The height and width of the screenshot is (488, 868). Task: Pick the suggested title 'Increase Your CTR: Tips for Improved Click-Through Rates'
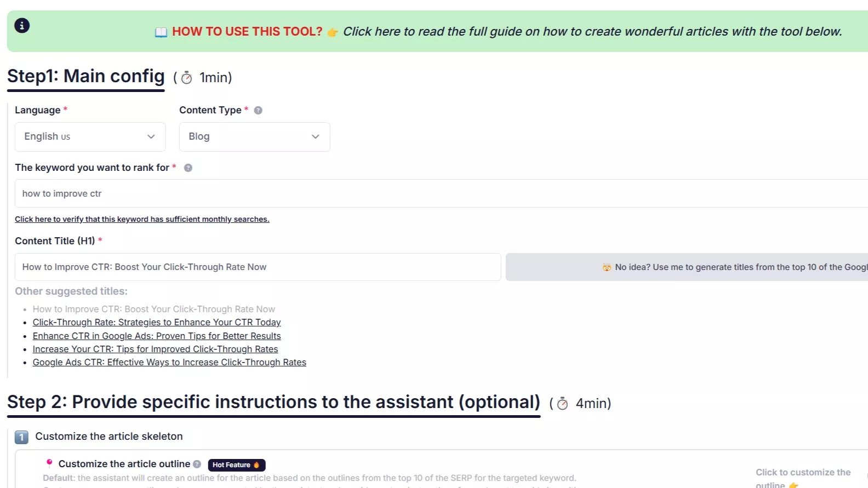coord(155,349)
